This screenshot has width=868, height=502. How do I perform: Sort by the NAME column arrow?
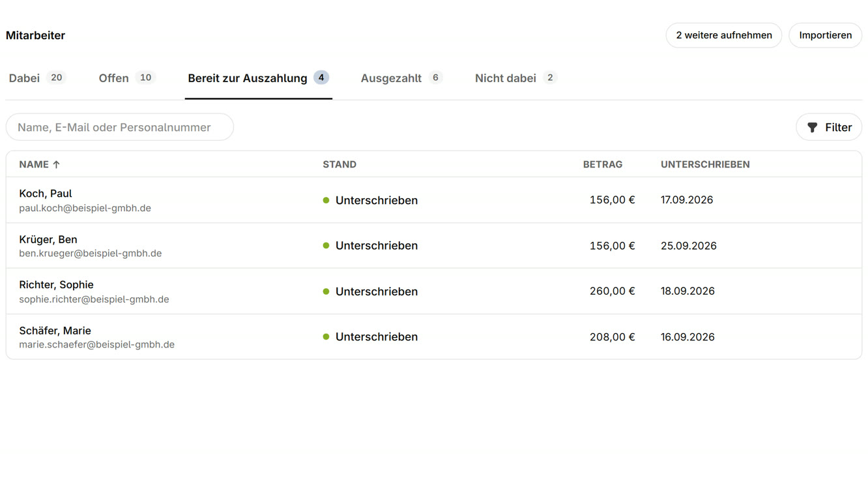tap(56, 164)
